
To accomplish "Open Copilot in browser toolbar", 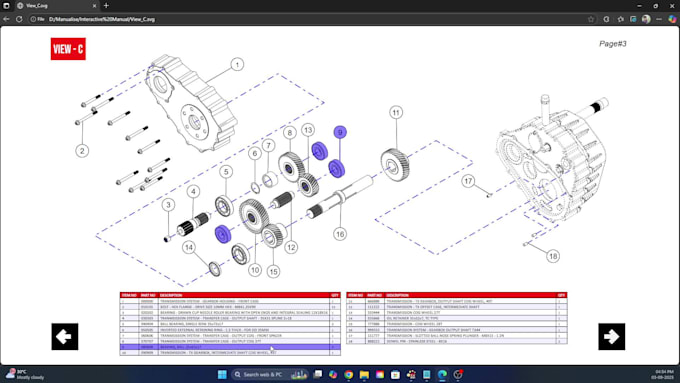I will tap(672, 19).
